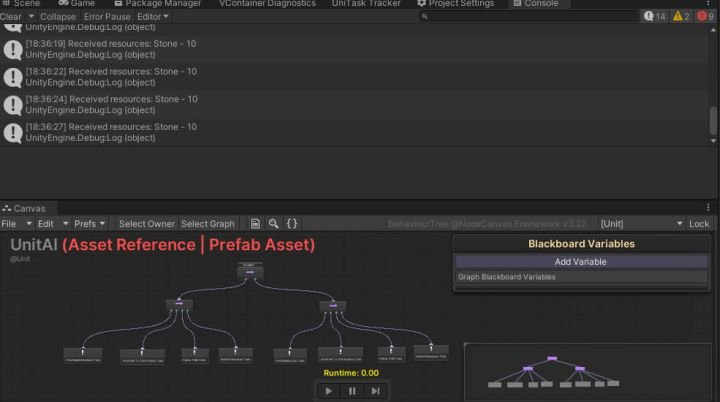This screenshot has width=720, height=402.
Task: Select the 18:36:27 Received resources log entry
Action: click(x=354, y=132)
